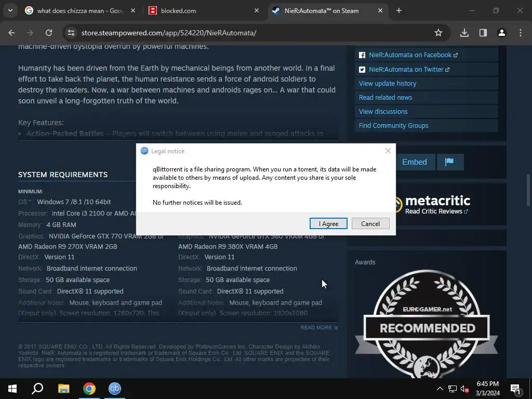Go back in Chrome browser
532x399 pixels.
click(x=11, y=33)
